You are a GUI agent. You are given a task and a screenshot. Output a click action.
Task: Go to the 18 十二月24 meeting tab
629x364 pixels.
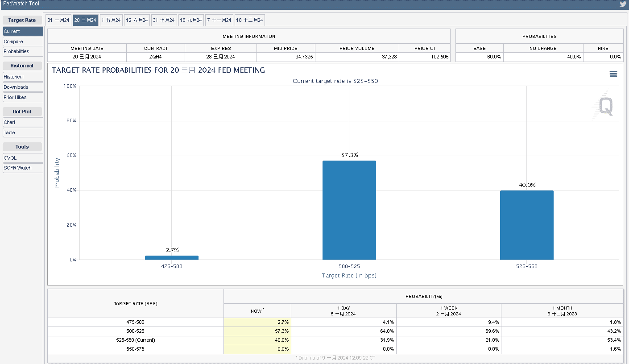250,20
